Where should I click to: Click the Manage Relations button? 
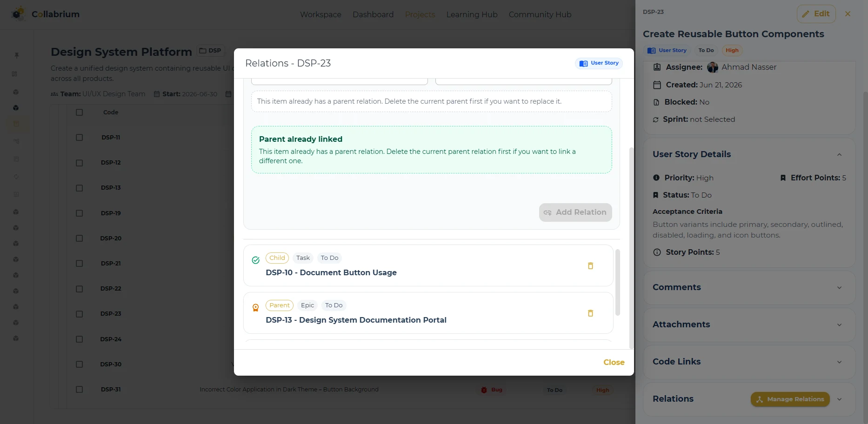pyautogui.click(x=790, y=399)
